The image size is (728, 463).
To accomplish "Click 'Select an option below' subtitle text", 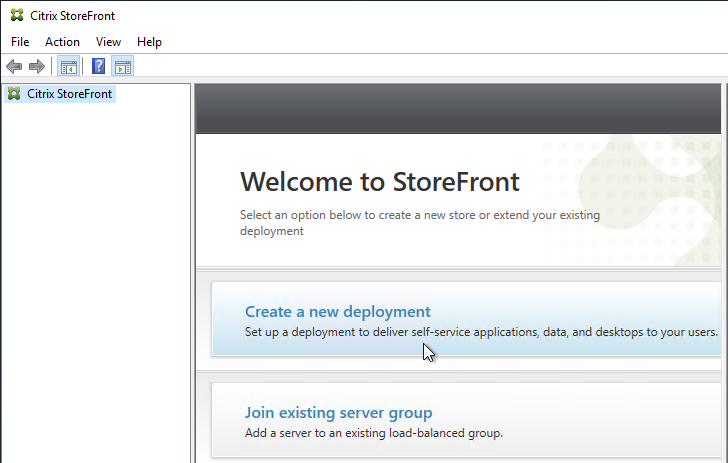I will [420, 223].
